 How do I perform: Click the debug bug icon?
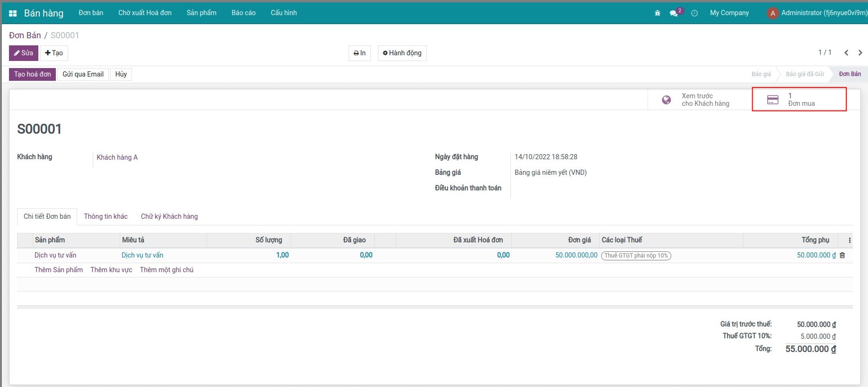pyautogui.click(x=658, y=13)
